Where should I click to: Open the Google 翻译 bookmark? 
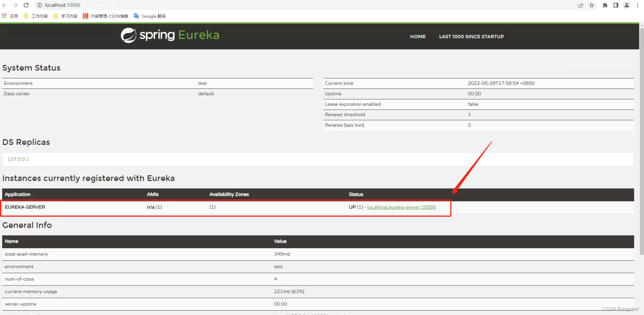pyautogui.click(x=150, y=16)
